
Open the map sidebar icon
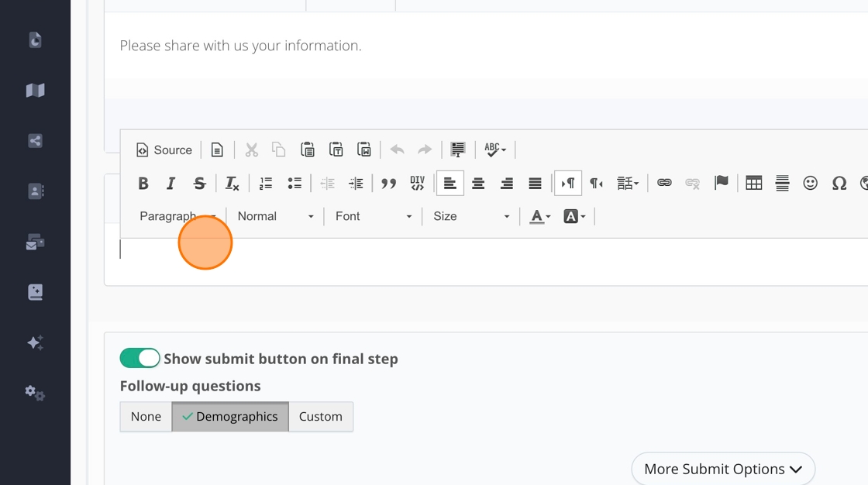click(36, 90)
